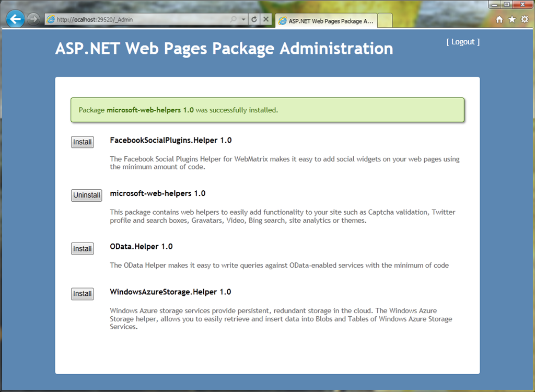Click the OData.Helper 1.0 title
The width and height of the screenshot is (535, 392).
[141, 247]
